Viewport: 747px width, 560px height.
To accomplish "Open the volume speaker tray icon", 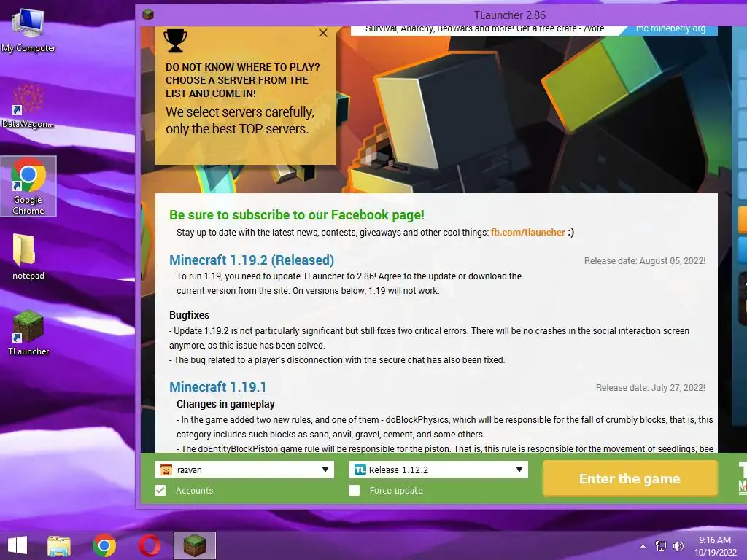I will 678,545.
